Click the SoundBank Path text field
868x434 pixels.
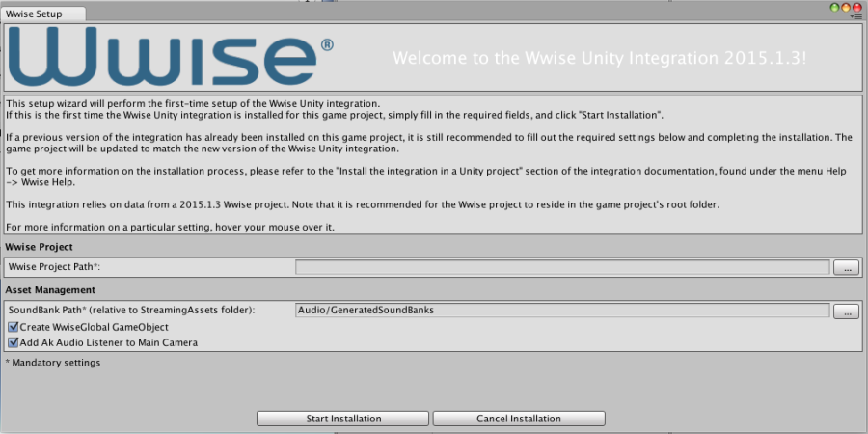pyautogui.click(x=561, y=311)
